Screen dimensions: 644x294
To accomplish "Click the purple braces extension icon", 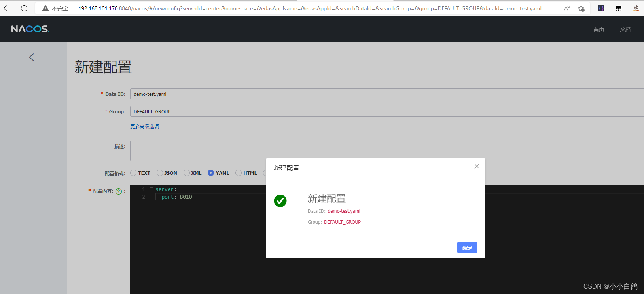I will tap(601, 8).
